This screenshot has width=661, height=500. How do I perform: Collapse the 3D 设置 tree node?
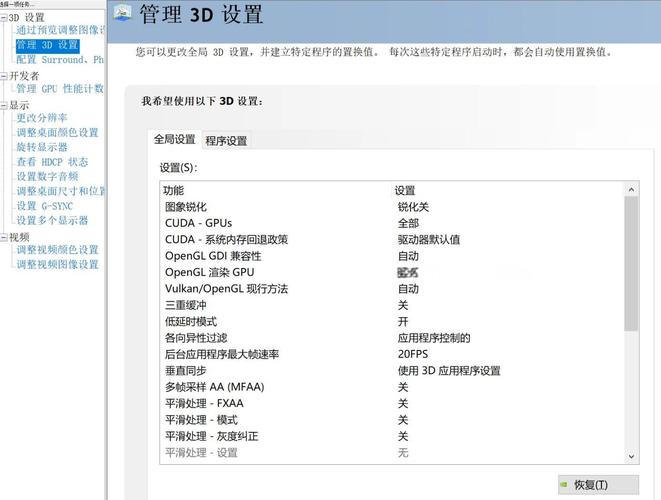pos(4,18)
